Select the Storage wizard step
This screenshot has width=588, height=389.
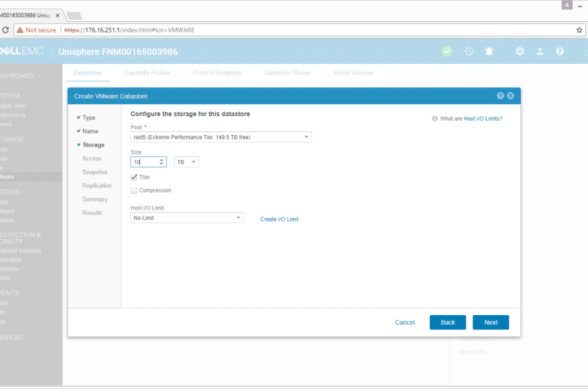[x=93, y=145]
